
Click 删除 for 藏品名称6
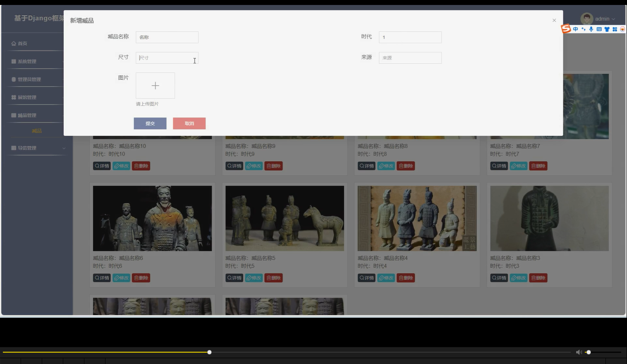[x=141, y=278]
